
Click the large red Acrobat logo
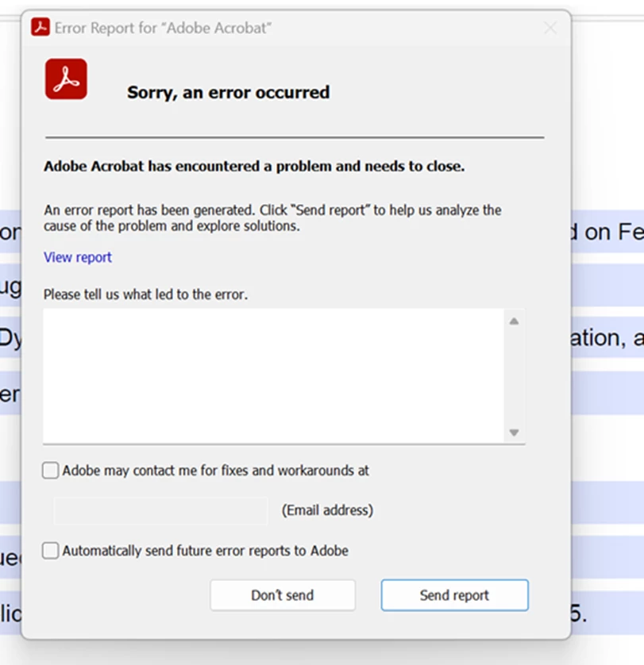(66, 79)
